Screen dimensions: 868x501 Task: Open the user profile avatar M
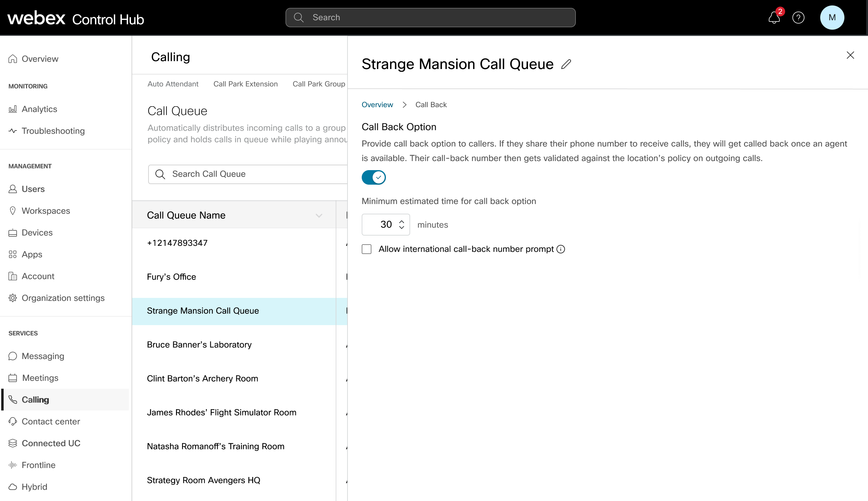[832, 18]
